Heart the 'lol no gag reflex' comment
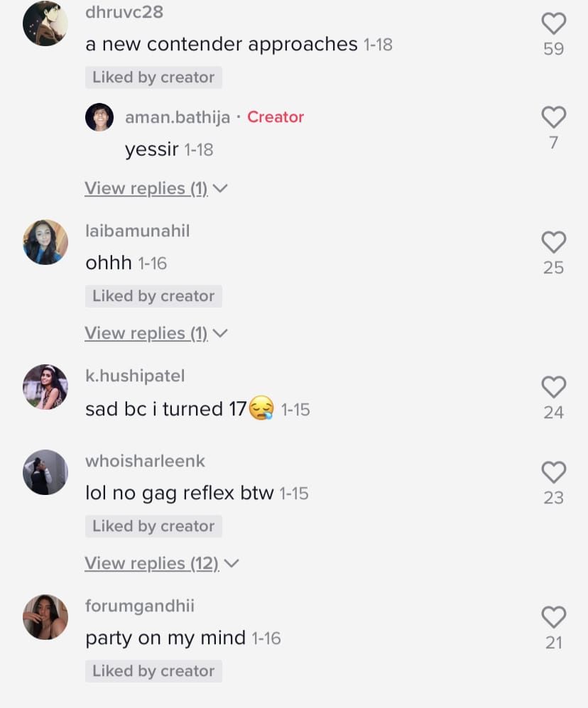Image resolution: width=588 pixels, height=708 pixels. (x=554, y=472)
